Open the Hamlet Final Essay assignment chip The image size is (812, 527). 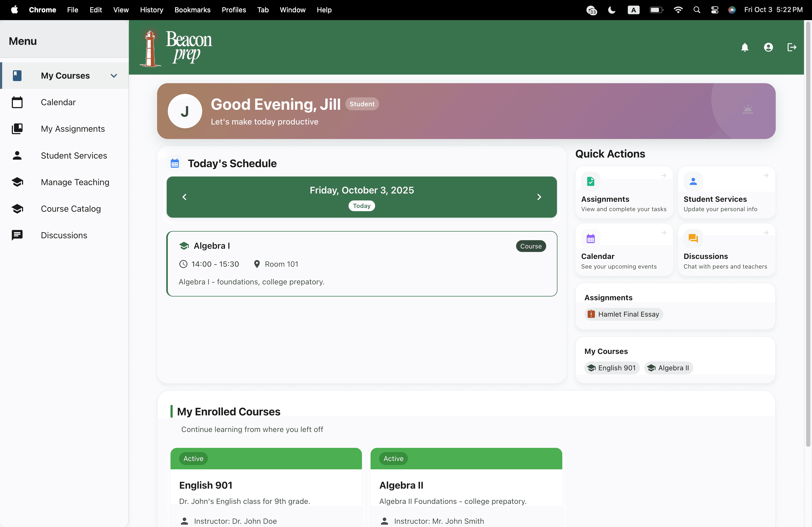coord(624,314)
